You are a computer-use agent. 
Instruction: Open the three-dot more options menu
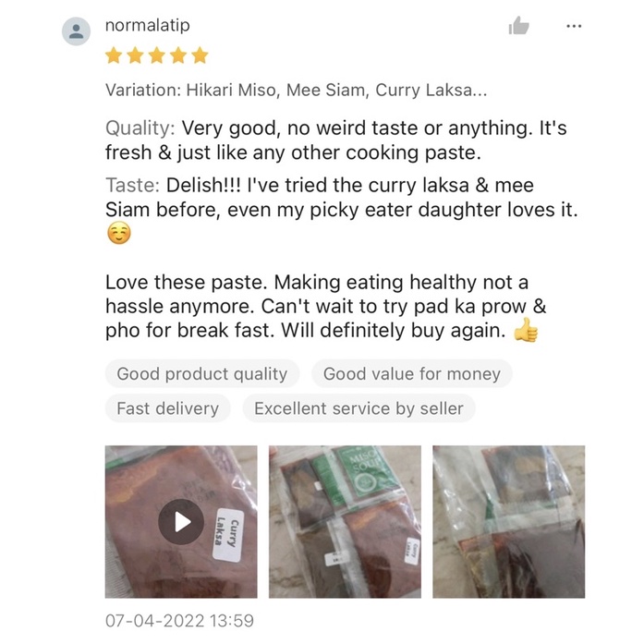pos(574,26)
